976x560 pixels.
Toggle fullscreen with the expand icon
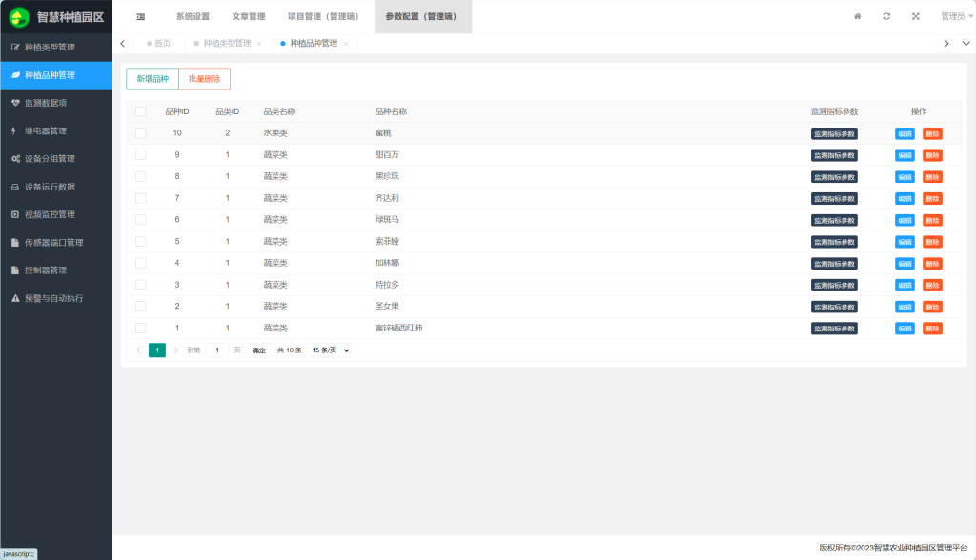coord(916,16)
